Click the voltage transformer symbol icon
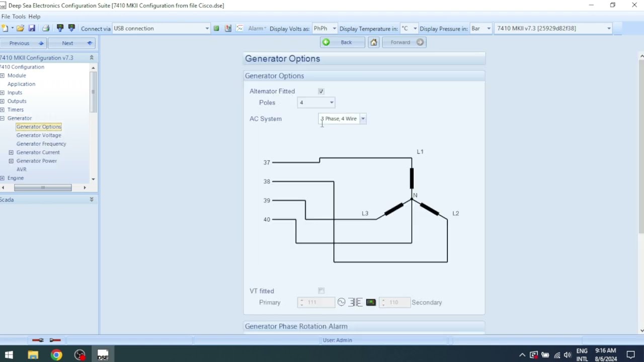This screenshot has width=644, height=362. [x=355, y=302]
